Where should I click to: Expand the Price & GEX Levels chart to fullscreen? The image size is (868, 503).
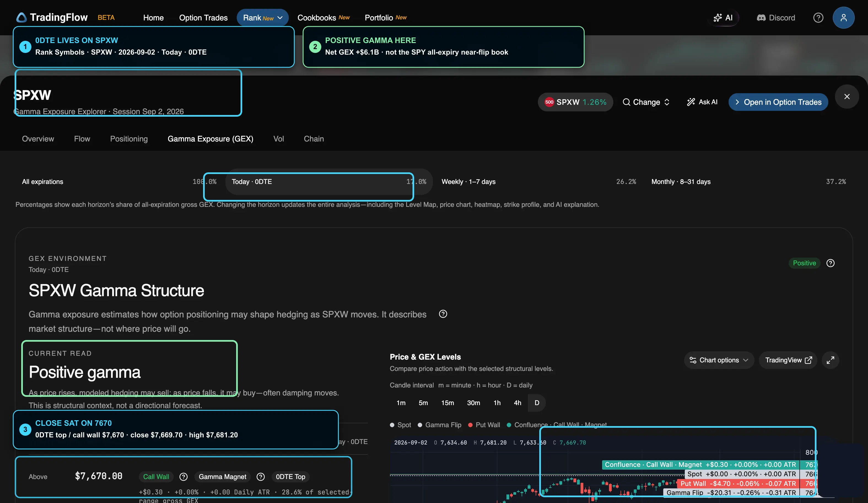coord(830,360)
